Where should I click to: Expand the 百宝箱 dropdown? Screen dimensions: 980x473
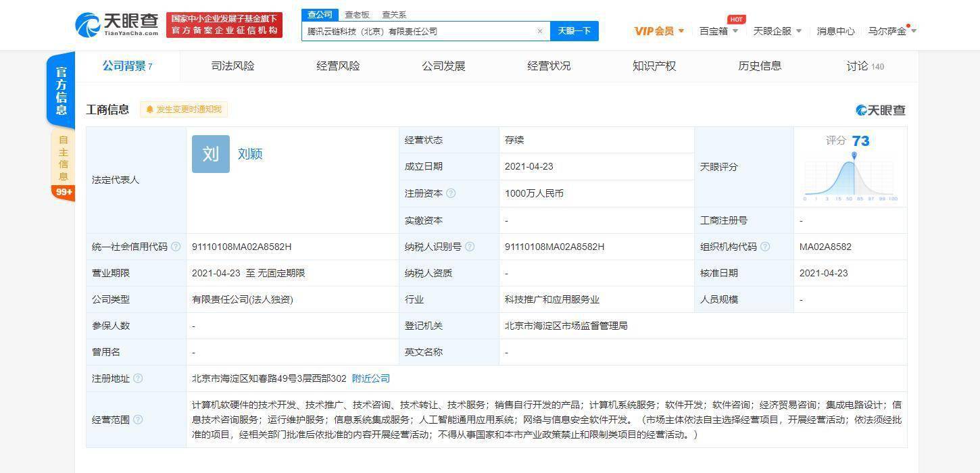[718, 31]
